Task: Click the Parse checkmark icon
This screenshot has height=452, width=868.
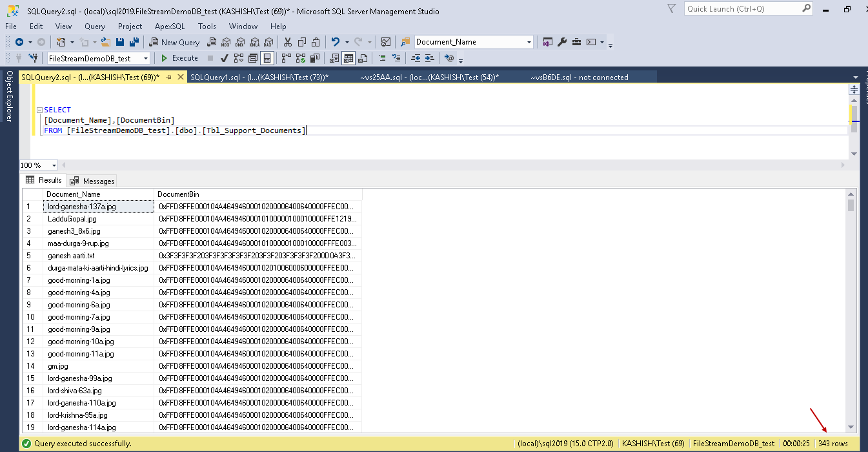Action: pos(224,58)
